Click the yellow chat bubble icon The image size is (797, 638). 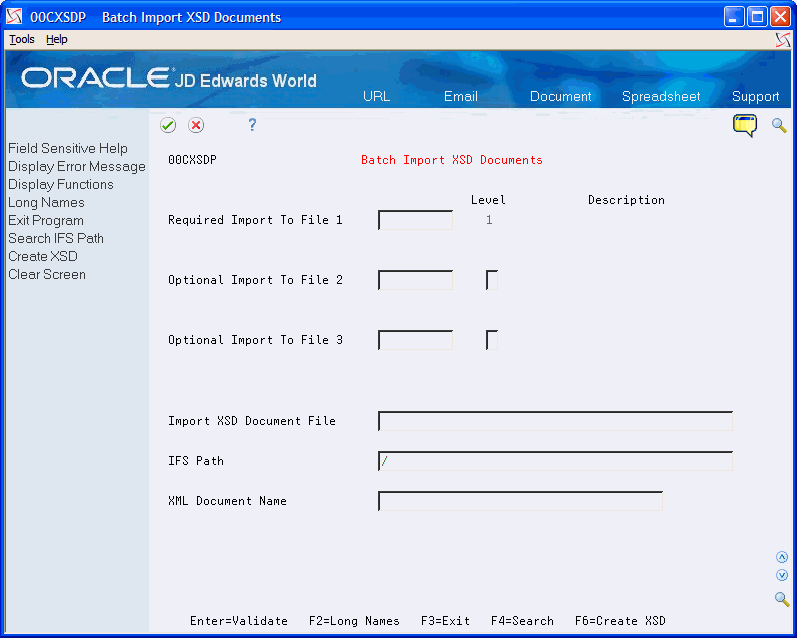(745, 126)
